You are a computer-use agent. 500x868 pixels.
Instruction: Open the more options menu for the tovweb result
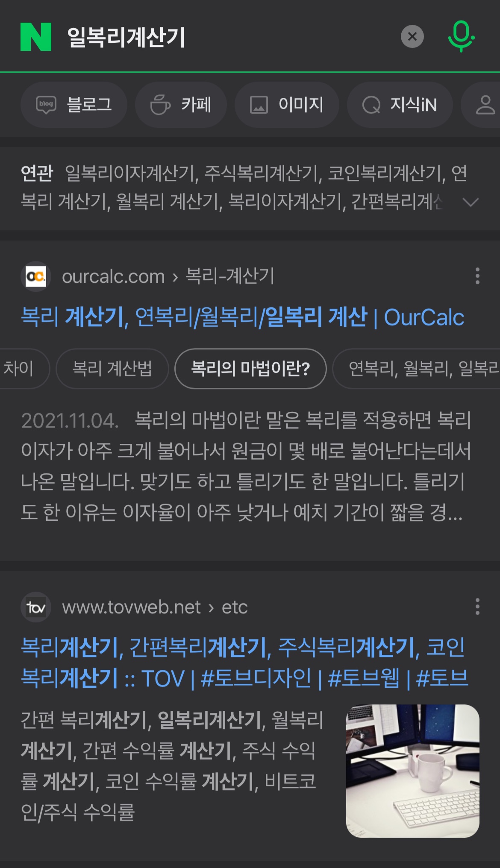[x=477, y=607]
